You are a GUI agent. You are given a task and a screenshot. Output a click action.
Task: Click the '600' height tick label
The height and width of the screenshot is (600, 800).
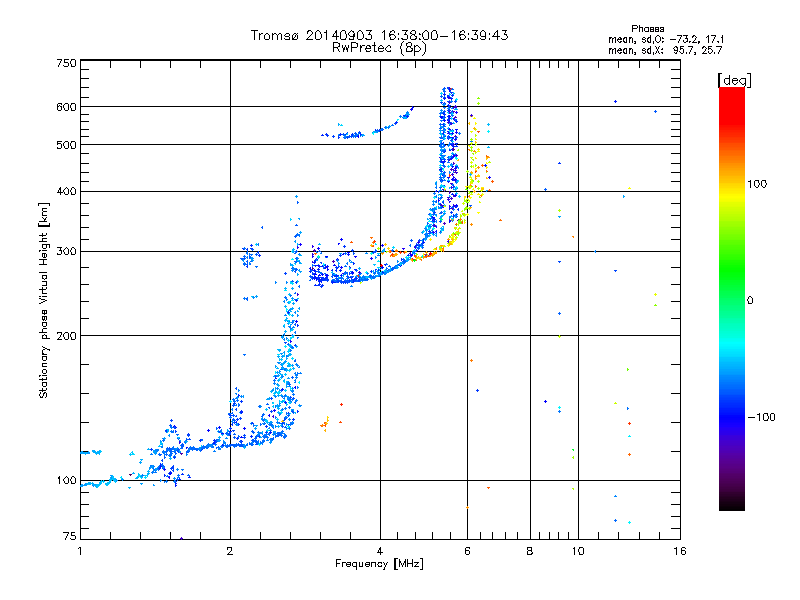pos(66,107)
